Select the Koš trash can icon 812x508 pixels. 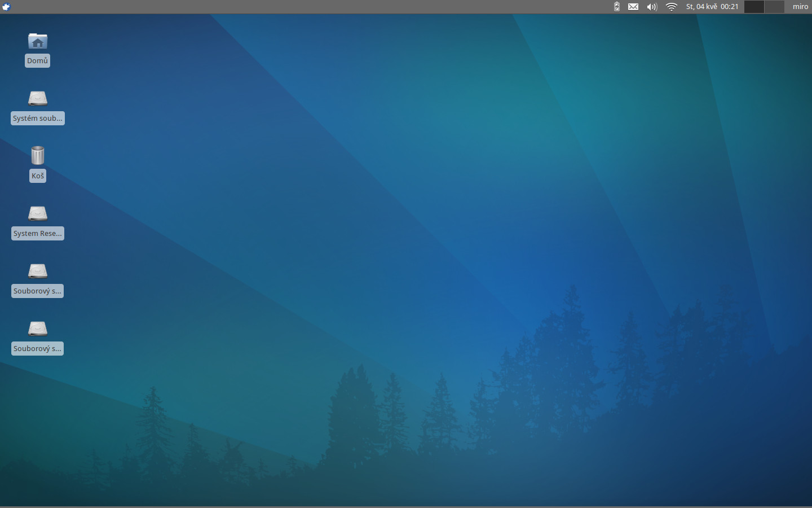[x=38, y=155]
